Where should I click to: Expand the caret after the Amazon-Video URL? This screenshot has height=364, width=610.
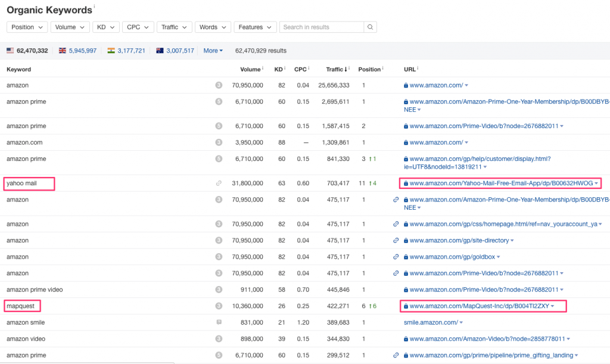coord(568,339)
